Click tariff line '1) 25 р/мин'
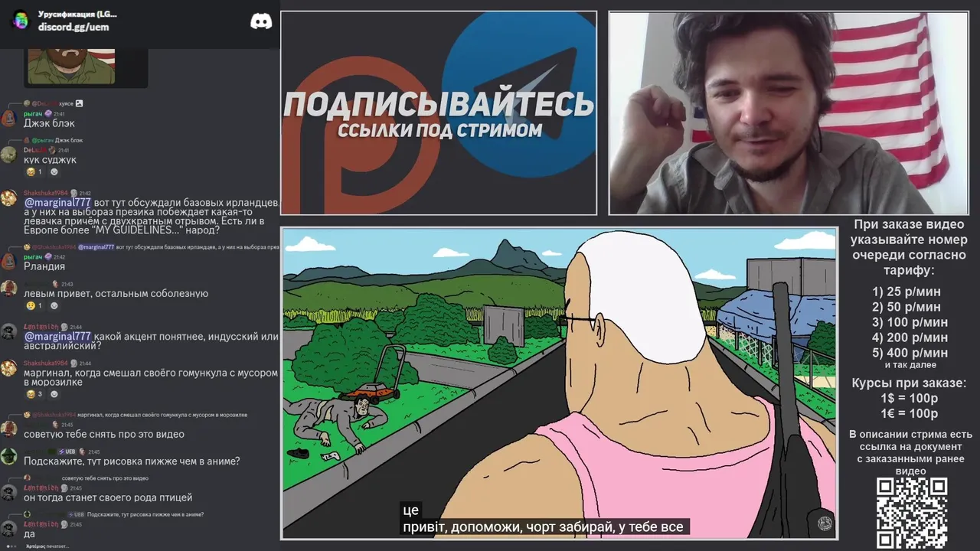The width and height of the screenshot is (980, 551). 906,292
